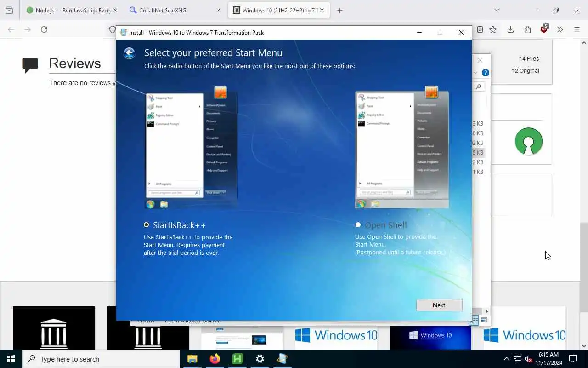Viewport: 588px width, 368px height.
Task: Click the '12 Original' text
Action: pos(526,70)
